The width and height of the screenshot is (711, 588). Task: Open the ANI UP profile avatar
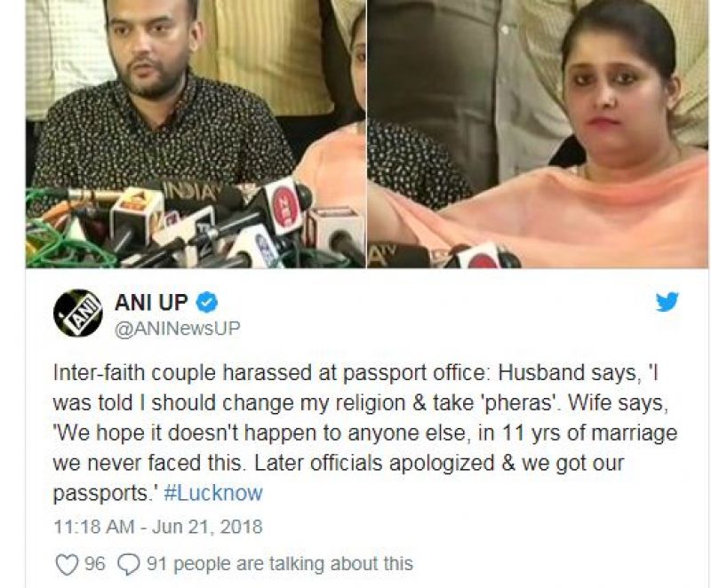coord(77,313)
